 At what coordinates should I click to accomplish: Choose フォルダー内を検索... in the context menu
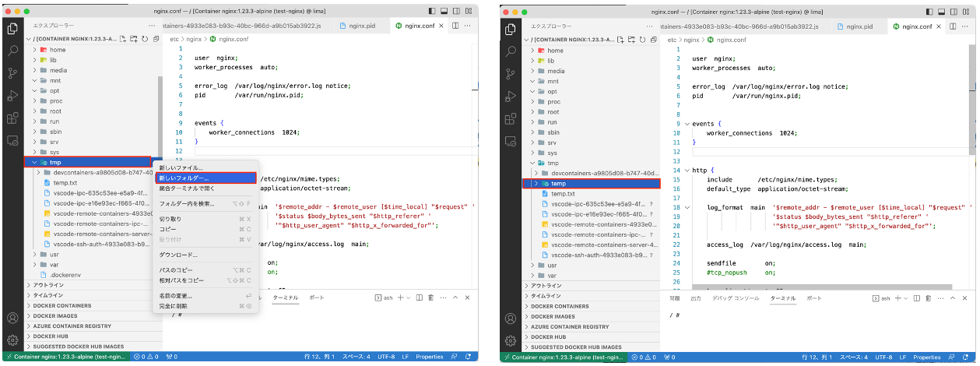pos(205,203)
